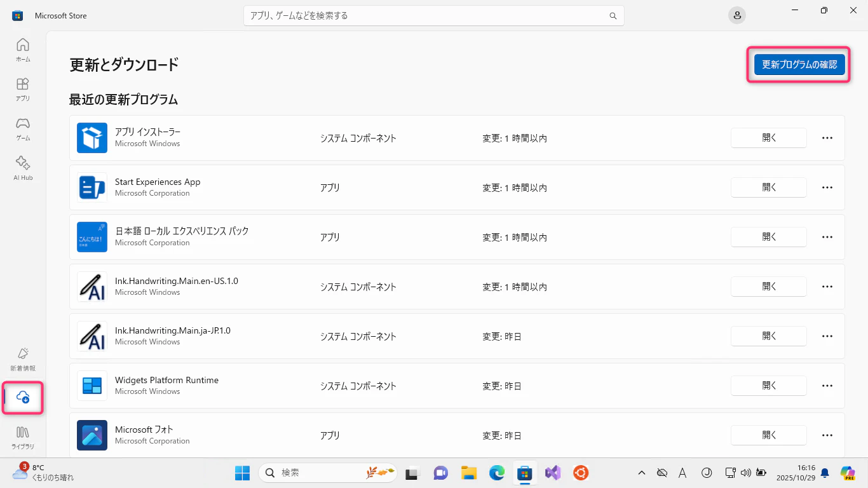Open more options for Ink.Handwriting.Main.ja-JP.1.0
The width and height of the screenshot is (868, 488).
click(827, 336)
